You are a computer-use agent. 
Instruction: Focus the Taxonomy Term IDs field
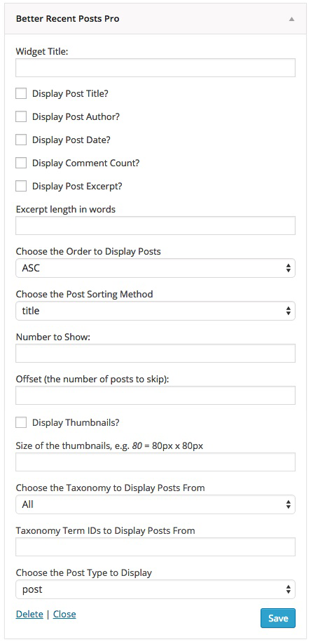pos(155,546)
